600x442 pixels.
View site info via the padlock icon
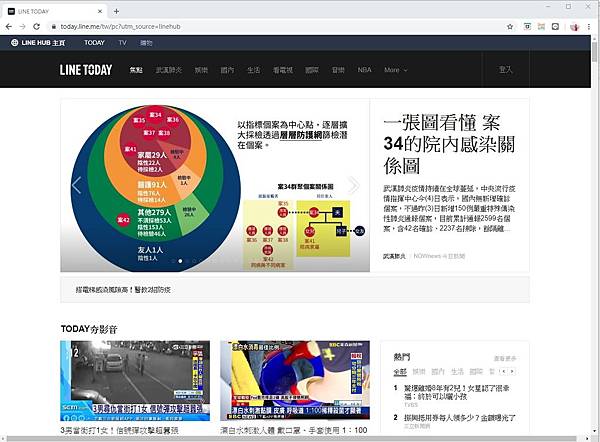point(54,26)
